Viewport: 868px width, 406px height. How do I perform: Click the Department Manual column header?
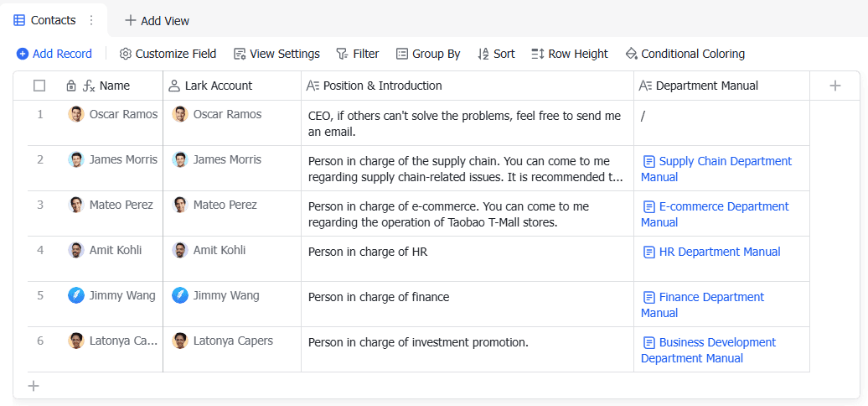coord(706,86)
